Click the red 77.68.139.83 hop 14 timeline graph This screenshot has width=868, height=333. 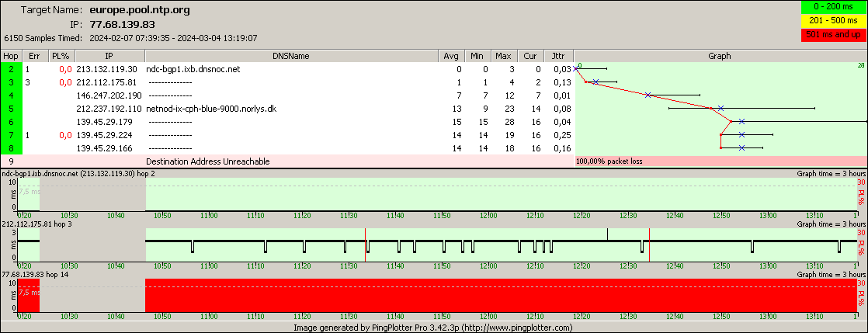pyautogui.click(x=497, y=296)
